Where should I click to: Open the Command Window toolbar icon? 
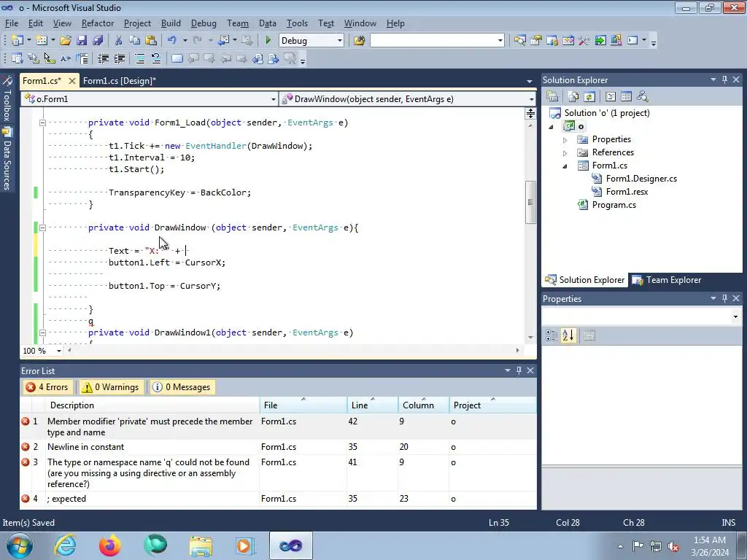632,41
